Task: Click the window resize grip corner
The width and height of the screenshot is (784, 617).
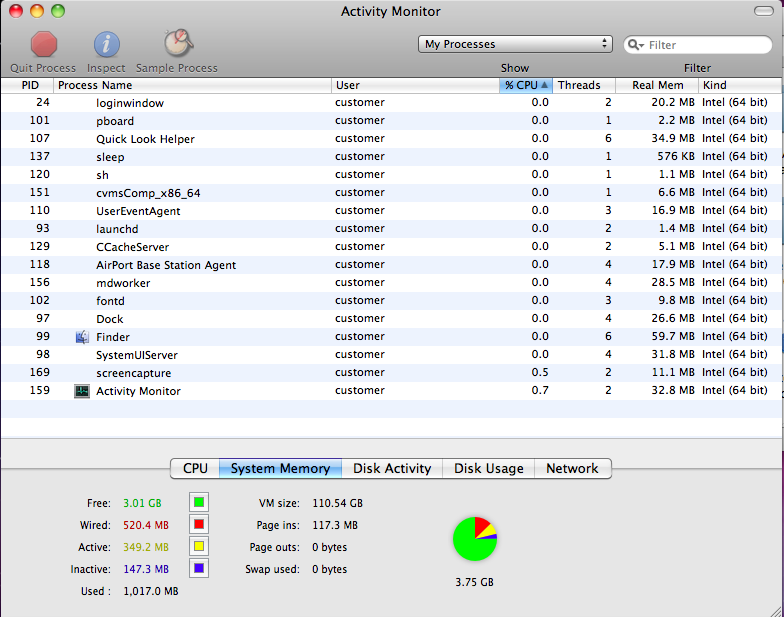Action: (x=776, y=610)
